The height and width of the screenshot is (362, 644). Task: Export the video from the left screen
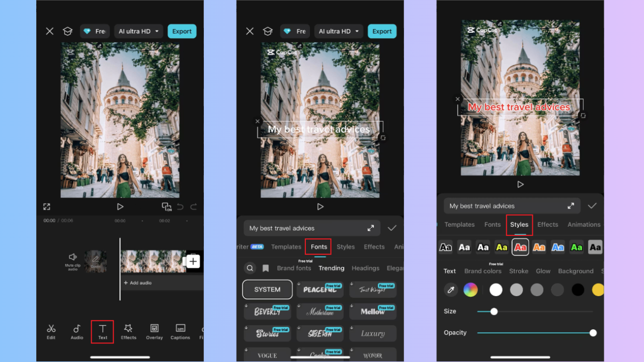point(182,31)
